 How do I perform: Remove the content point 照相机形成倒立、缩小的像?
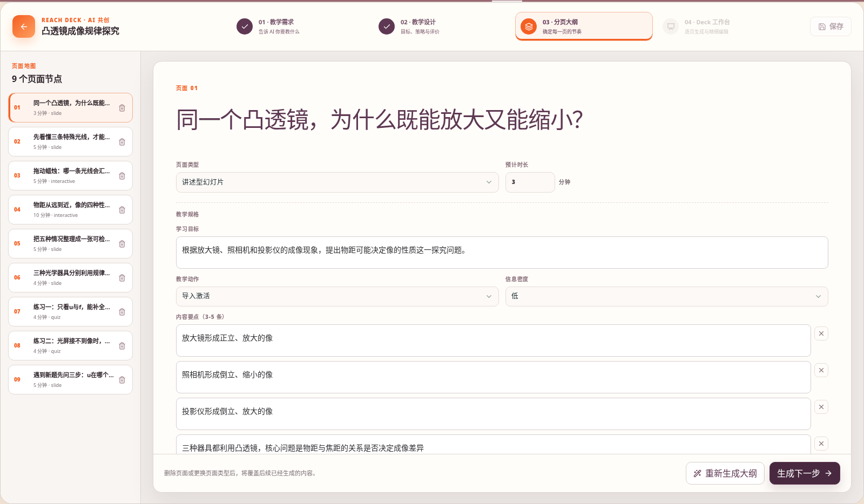click(x=821, y=370)
